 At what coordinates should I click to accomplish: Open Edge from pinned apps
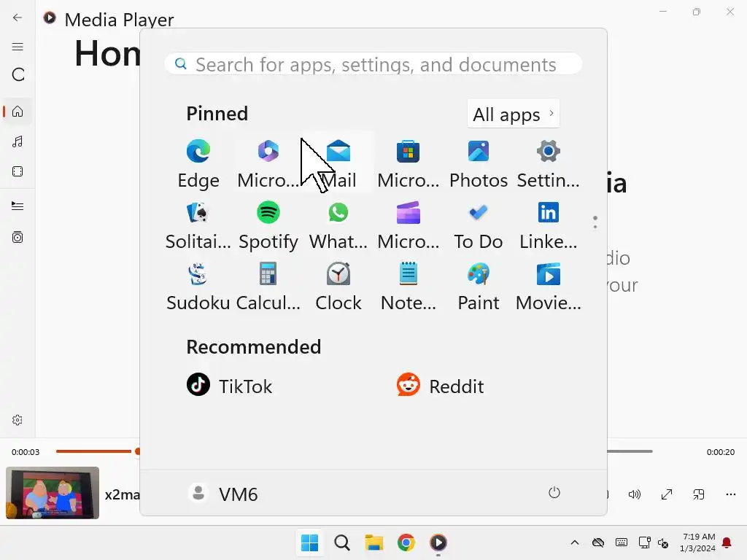(x=198, y=164)
